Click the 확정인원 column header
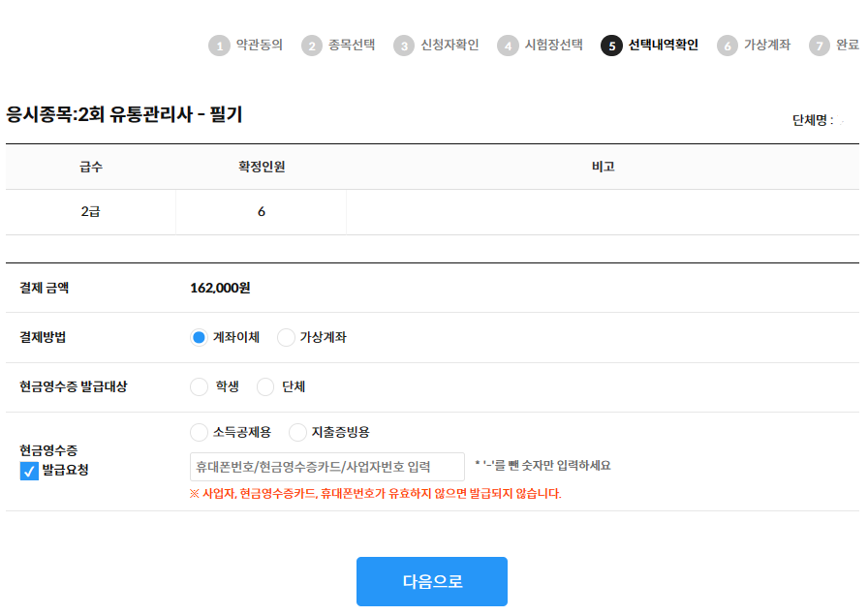The width and height of the screenshot is (868, 615). (x=262, y=167)
